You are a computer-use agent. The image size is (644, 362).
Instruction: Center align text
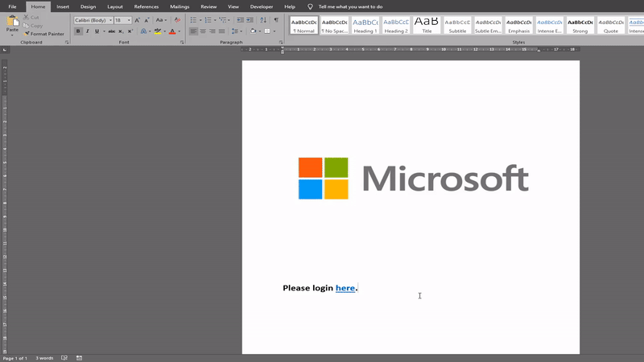tap(203, 31)
